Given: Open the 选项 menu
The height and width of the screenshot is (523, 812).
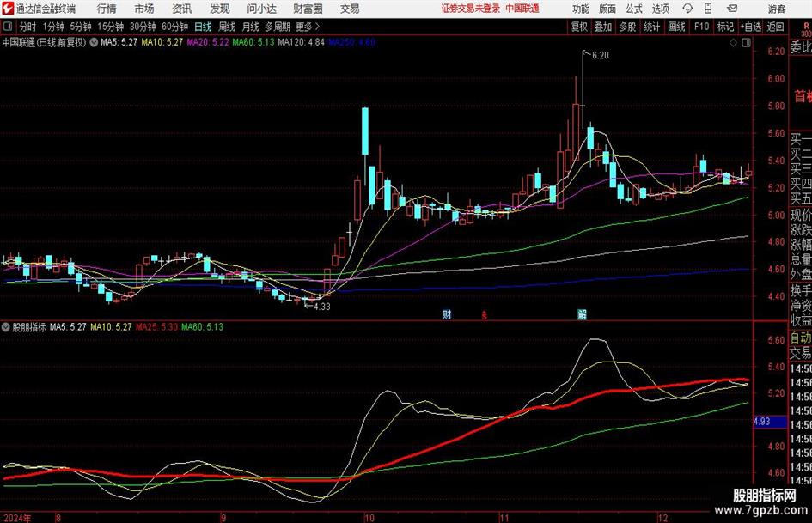Looking at the screenshot, I should 660,9.
